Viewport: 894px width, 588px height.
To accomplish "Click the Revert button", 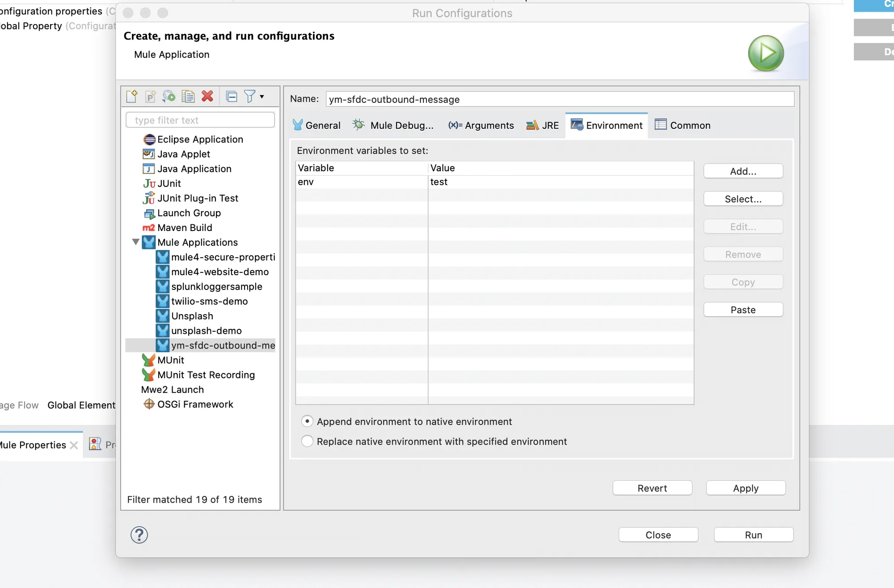I will tap(653, 488).
